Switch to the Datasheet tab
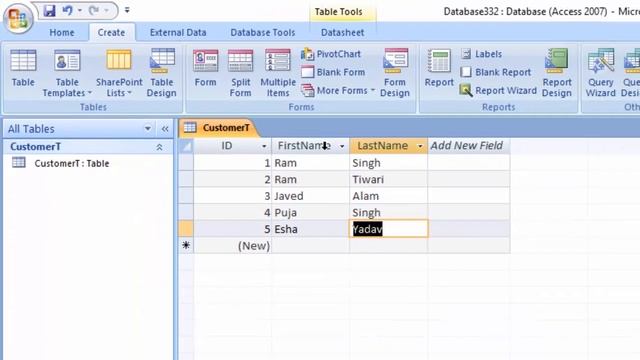Viewport: 640px width, 360px height. click(342, 32)
